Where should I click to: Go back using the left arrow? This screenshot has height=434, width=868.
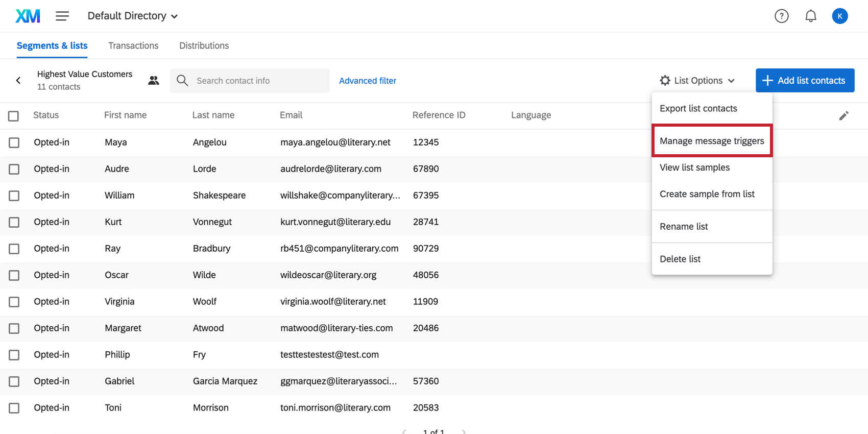18,81
